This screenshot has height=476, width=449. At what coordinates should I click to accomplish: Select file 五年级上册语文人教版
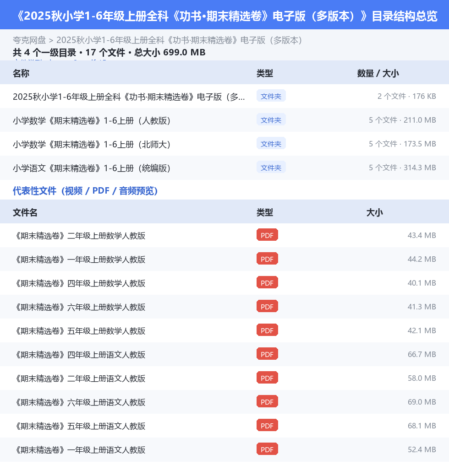(79, 426)
